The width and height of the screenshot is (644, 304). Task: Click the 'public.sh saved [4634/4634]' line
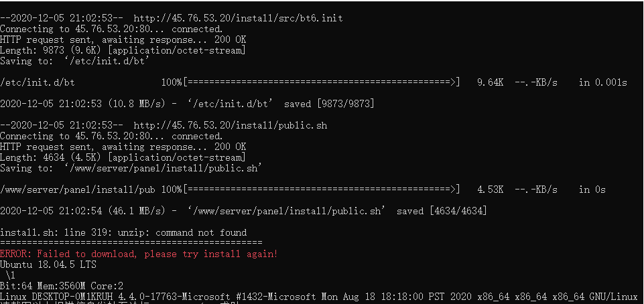click(x=243, y=211)
